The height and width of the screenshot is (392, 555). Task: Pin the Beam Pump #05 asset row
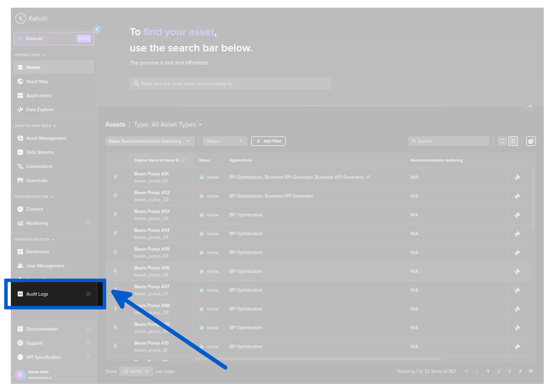coord(115,252)
